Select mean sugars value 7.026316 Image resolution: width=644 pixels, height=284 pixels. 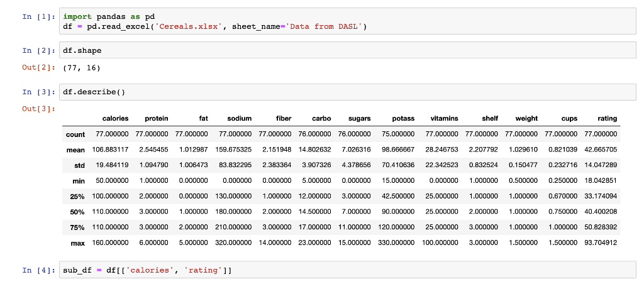[x=356, y=150]
